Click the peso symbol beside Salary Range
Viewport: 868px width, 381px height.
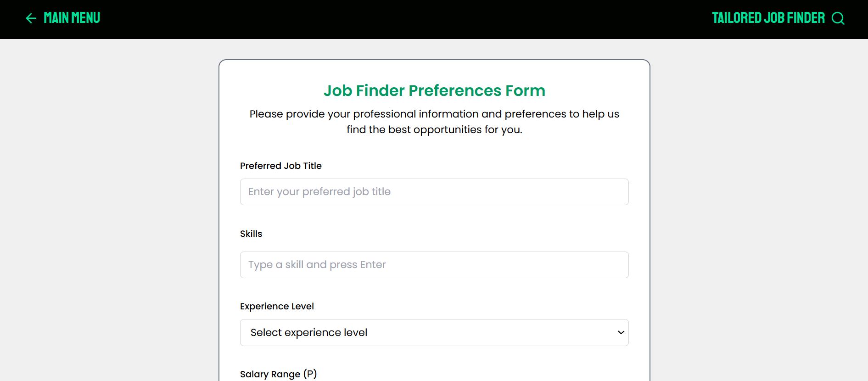click(x=310, y=374)
